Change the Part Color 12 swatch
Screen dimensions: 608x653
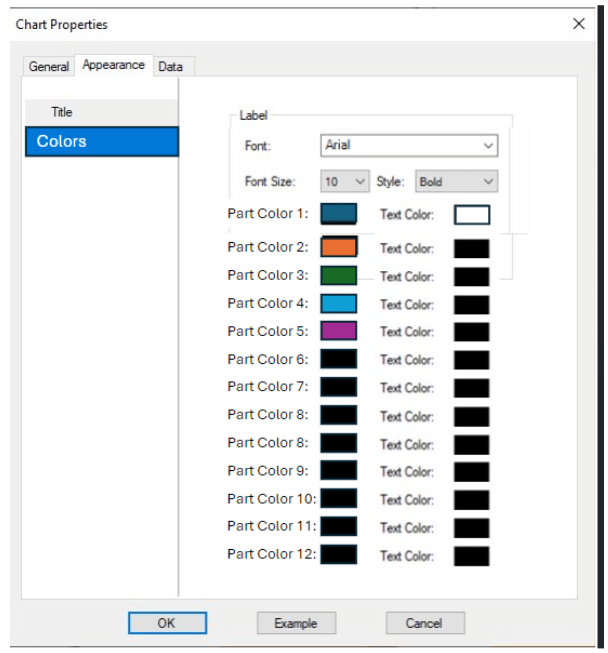point(338,554)
